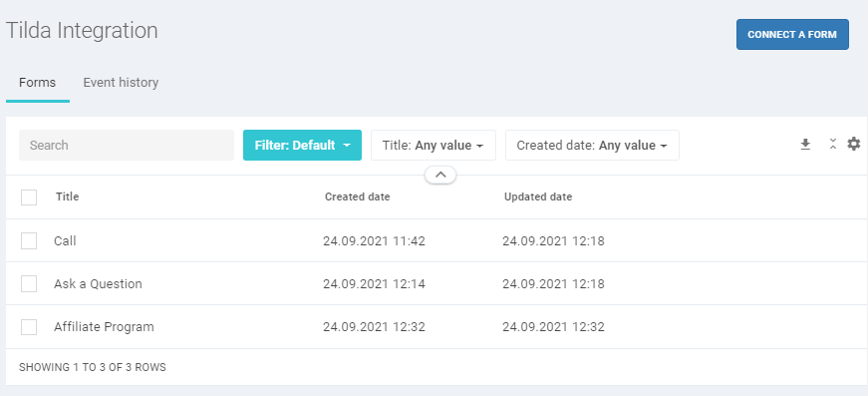Open the Affiliate Program form
868x396 pixels.
[104, 327]
